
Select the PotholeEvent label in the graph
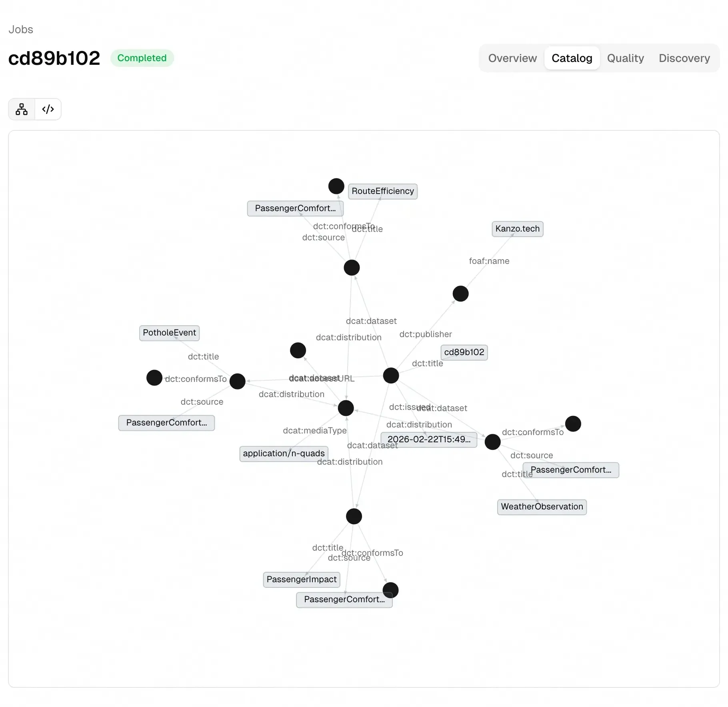[x=169, y=333]
